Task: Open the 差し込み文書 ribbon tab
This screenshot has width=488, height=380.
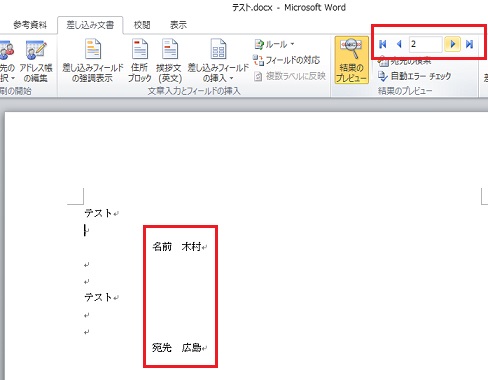Action: pos(90,25)
